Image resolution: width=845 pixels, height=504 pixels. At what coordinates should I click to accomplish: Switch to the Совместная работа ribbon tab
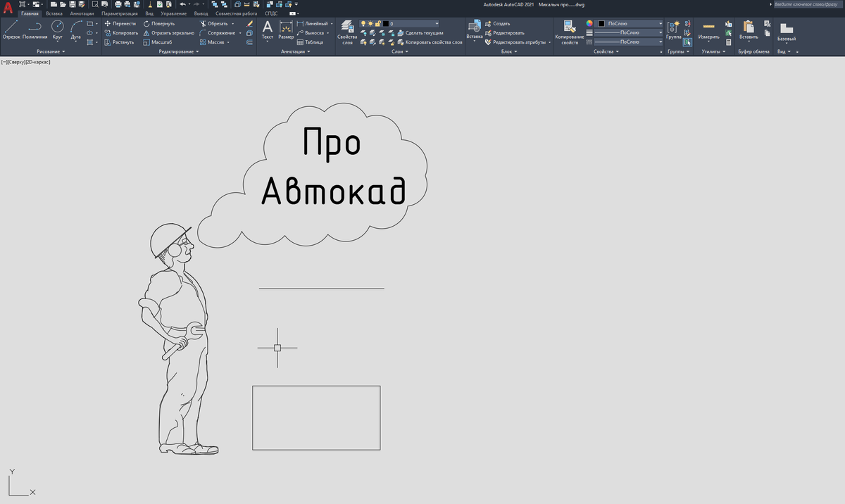point(236,13)
